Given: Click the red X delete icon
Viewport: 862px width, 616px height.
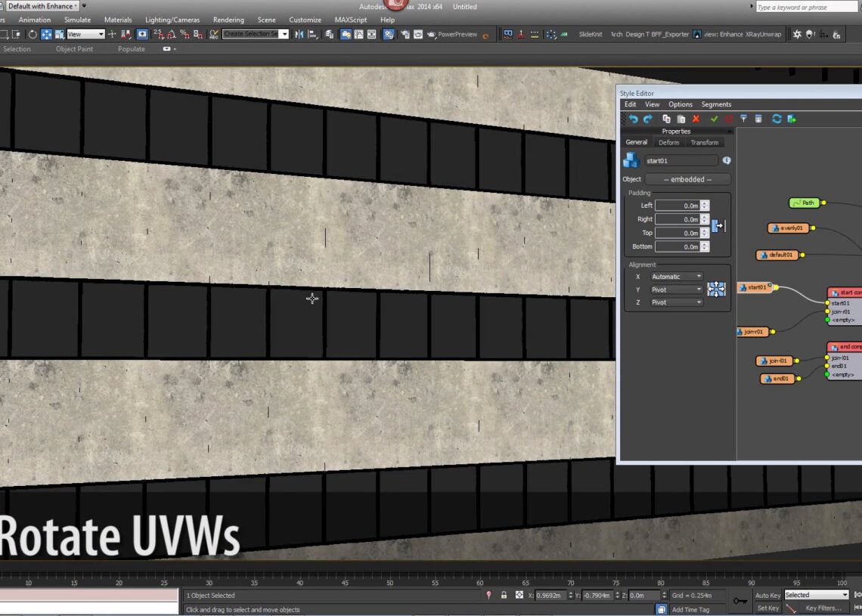Looking at the screenshot, I should point(696,119).
